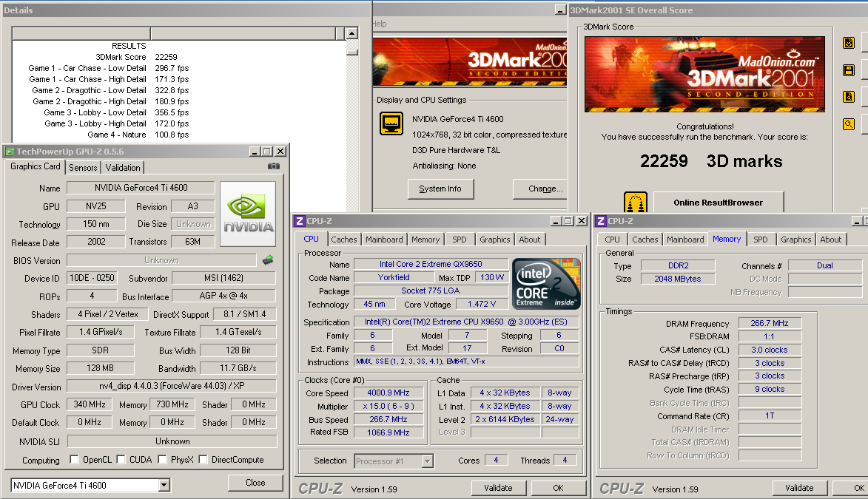Click the GPU Name field NVIDIA GeForce4 Ti 4600

[x=141, y=188]
